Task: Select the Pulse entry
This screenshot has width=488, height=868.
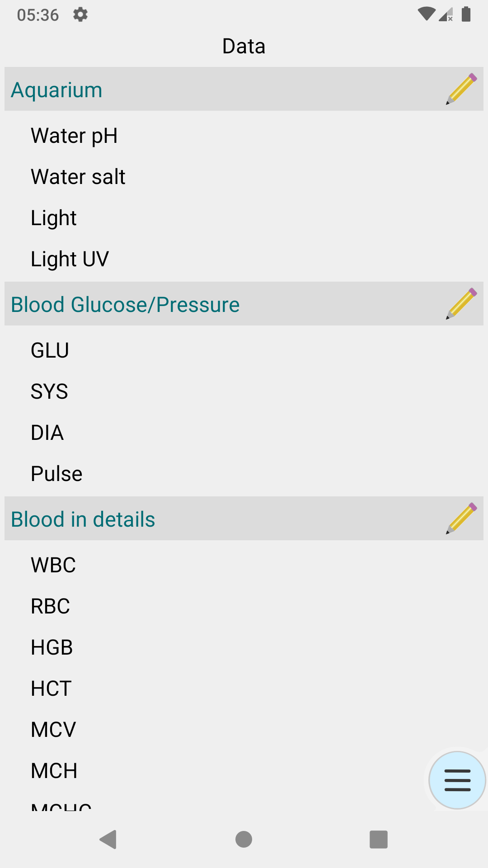Action: (56, 474)
